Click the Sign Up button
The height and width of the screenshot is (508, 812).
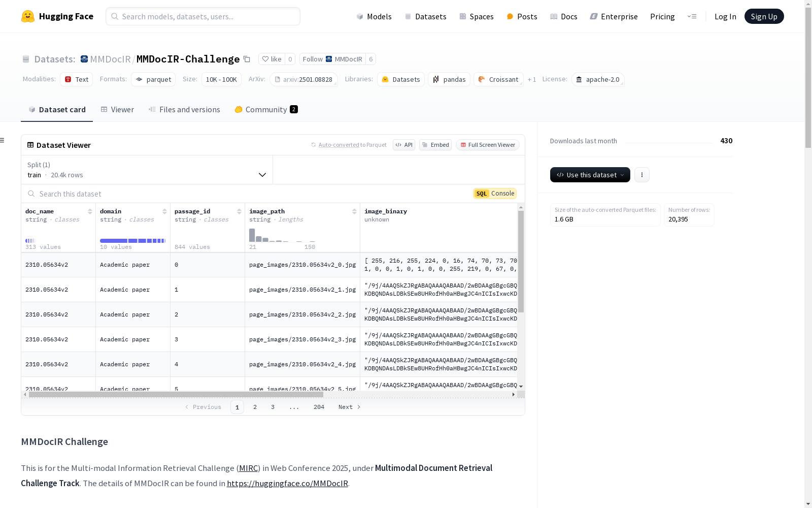click(x=764, y=16)
